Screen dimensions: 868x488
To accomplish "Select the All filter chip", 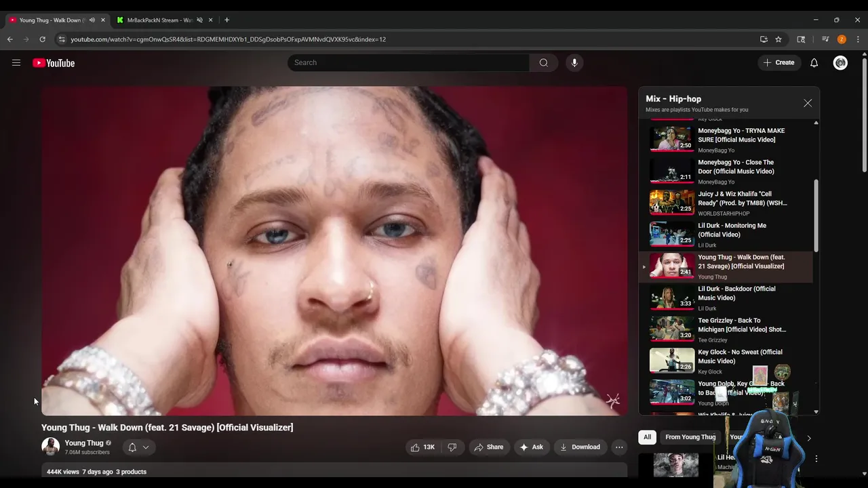I will (x=648, y=437).
